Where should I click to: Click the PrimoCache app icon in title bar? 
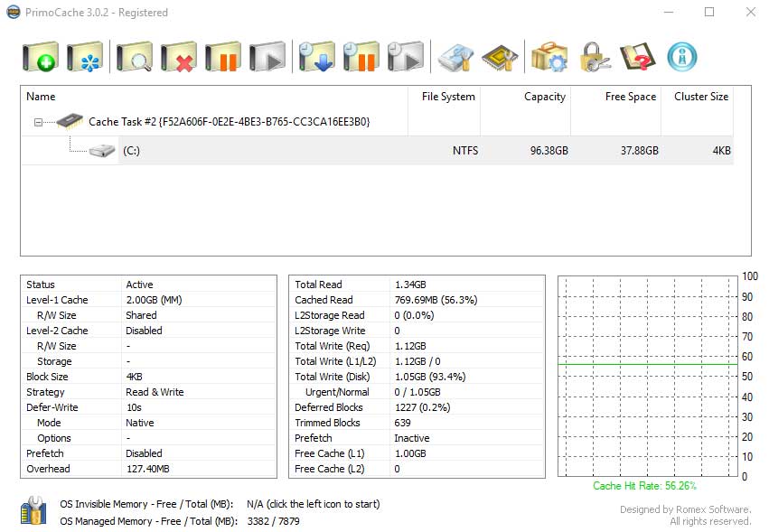click(x=14, y=13)
